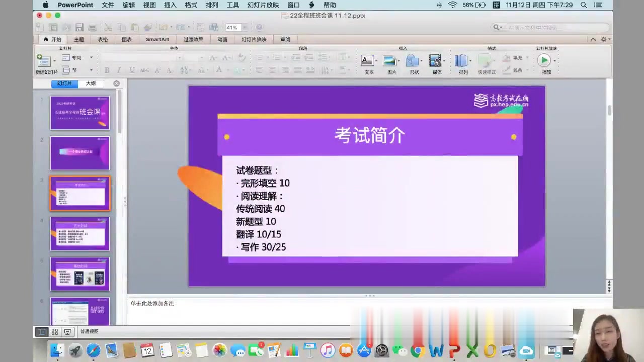Screen dimensions: 644x362
Task: Insert a text box via 文本 icon
Action: click(367, 61)
